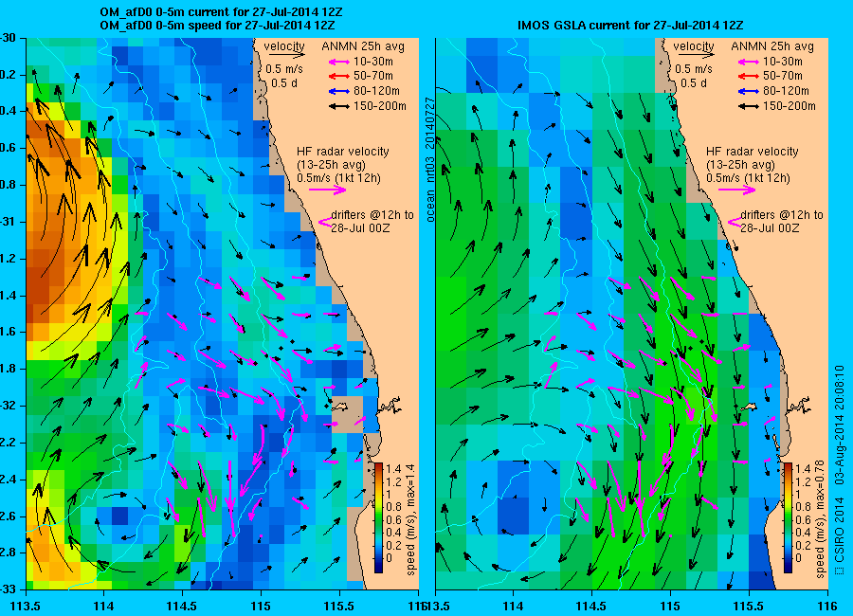Click the 0.8 tick on right colorbar

coord(803,508)
